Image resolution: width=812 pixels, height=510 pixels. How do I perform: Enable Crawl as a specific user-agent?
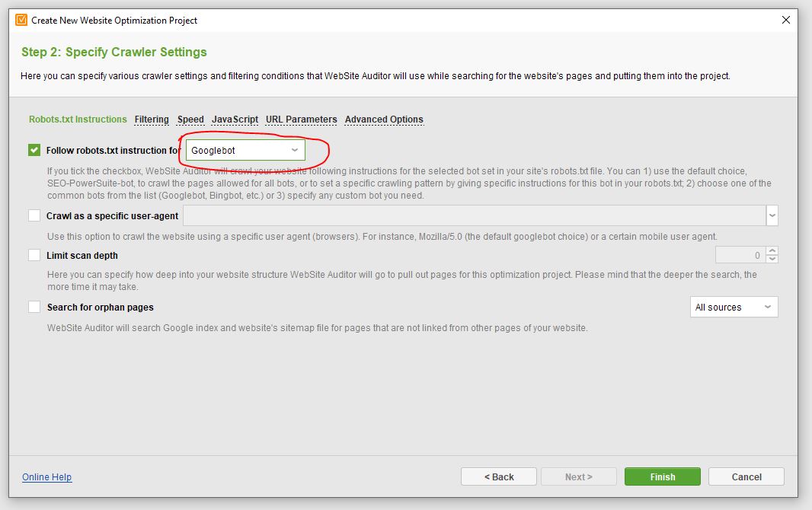pos(34,215)
